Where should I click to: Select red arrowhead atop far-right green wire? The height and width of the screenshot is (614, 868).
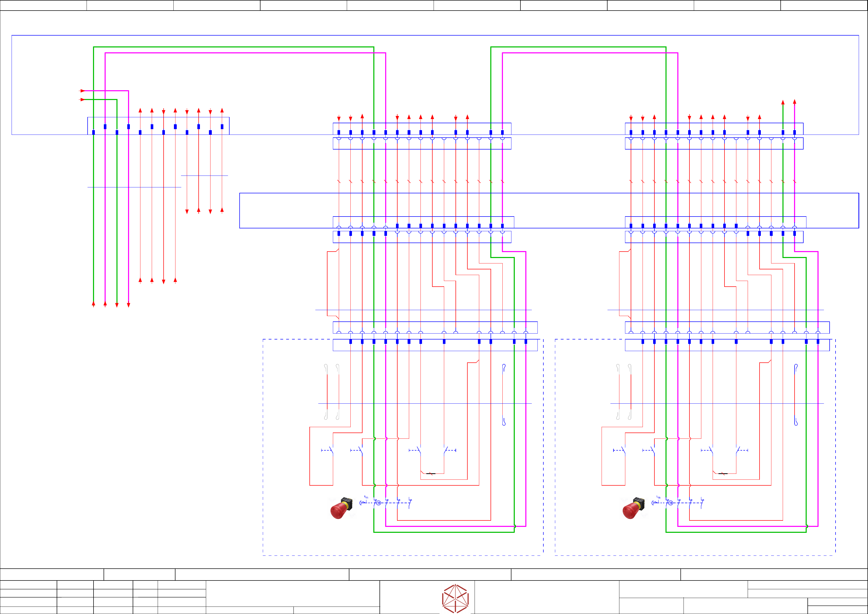pos(782,102)
